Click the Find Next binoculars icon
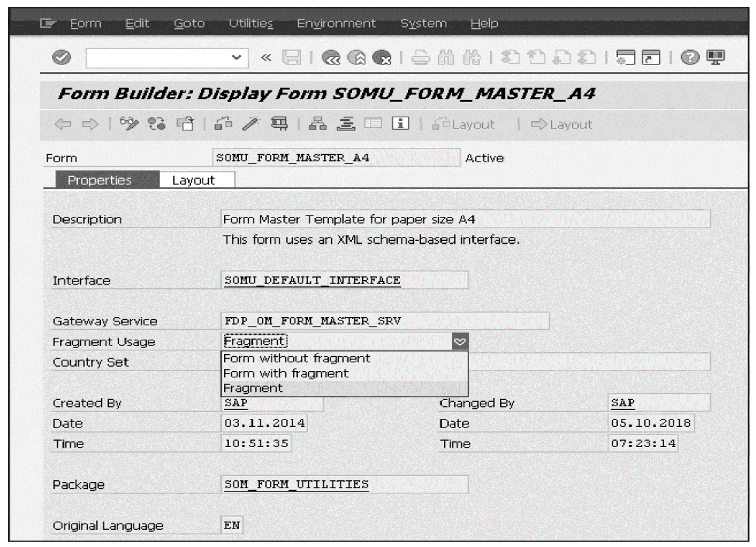Image resolution: width=756 pixels, height=547 pixels. (x=471, y=57)
